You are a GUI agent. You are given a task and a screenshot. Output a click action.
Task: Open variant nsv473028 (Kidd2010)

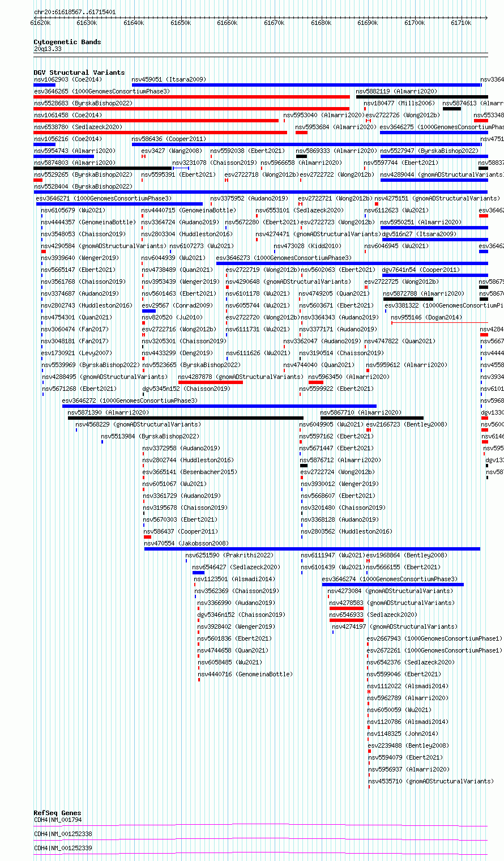(x=307, y=246)
